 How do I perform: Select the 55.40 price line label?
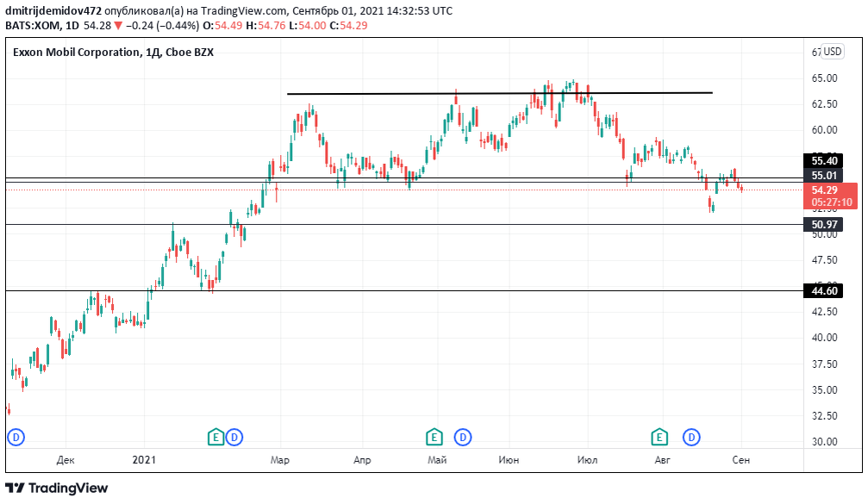coord(824,161)
